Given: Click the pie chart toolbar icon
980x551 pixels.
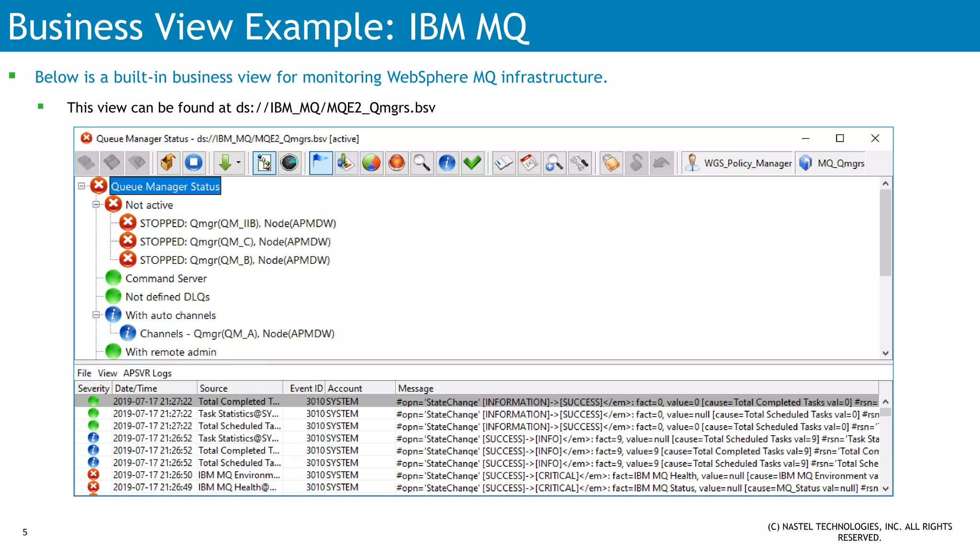Looking at the screenshot, I should [371, 163].
